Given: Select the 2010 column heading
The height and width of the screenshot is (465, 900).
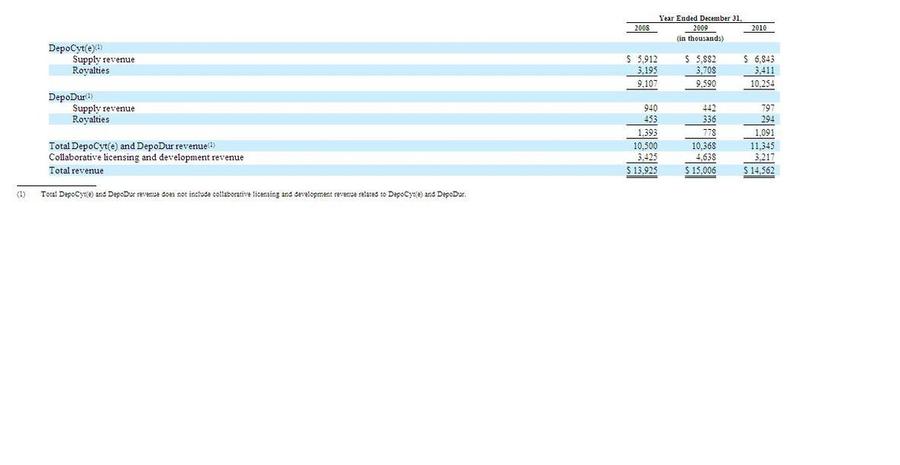Looking at the screenshot, I should (x=759, y=28).
